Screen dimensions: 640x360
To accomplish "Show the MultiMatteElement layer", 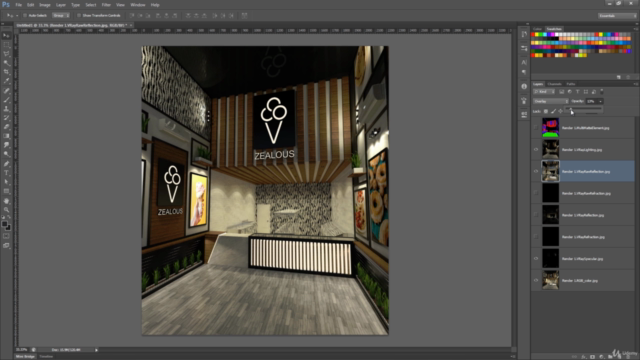I will click(536, 128).
